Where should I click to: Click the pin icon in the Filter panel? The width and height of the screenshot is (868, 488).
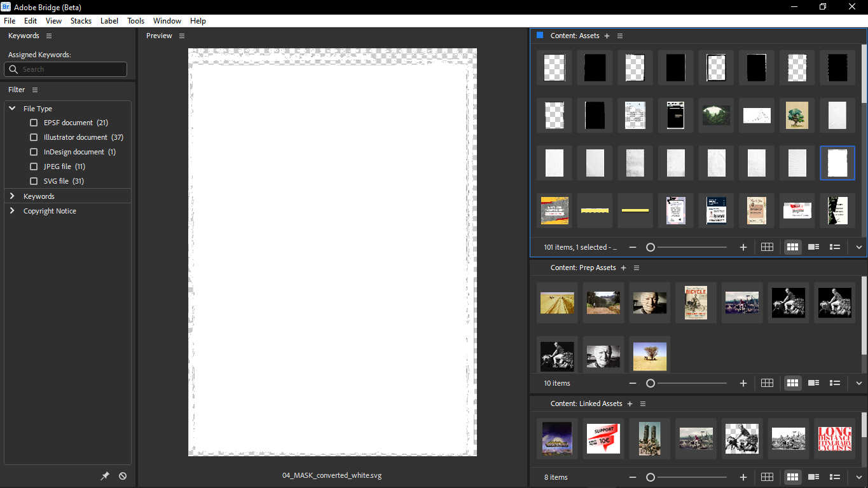106,475
